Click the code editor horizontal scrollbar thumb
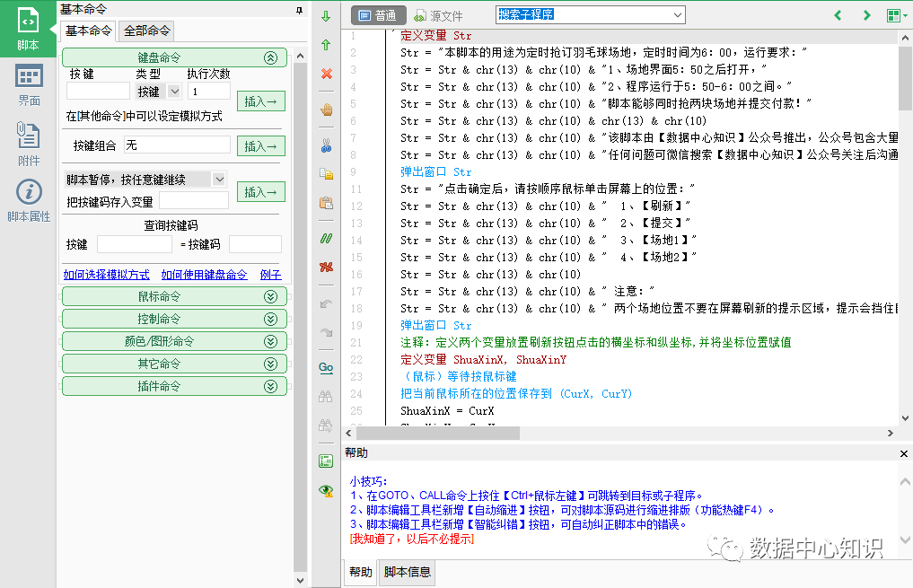This screenshot has height=588, width=913. point(438,433)
